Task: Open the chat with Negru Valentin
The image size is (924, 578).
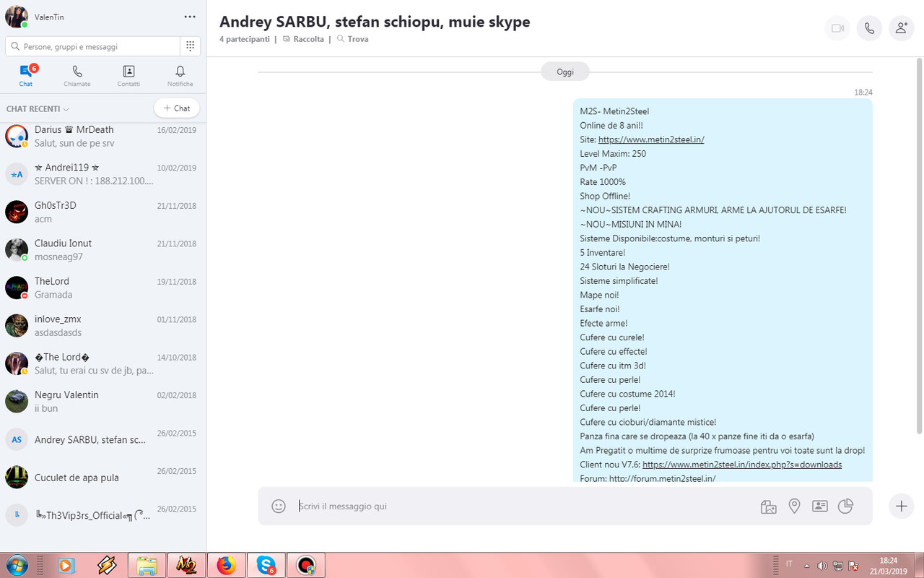Action: tap(103, 401)
